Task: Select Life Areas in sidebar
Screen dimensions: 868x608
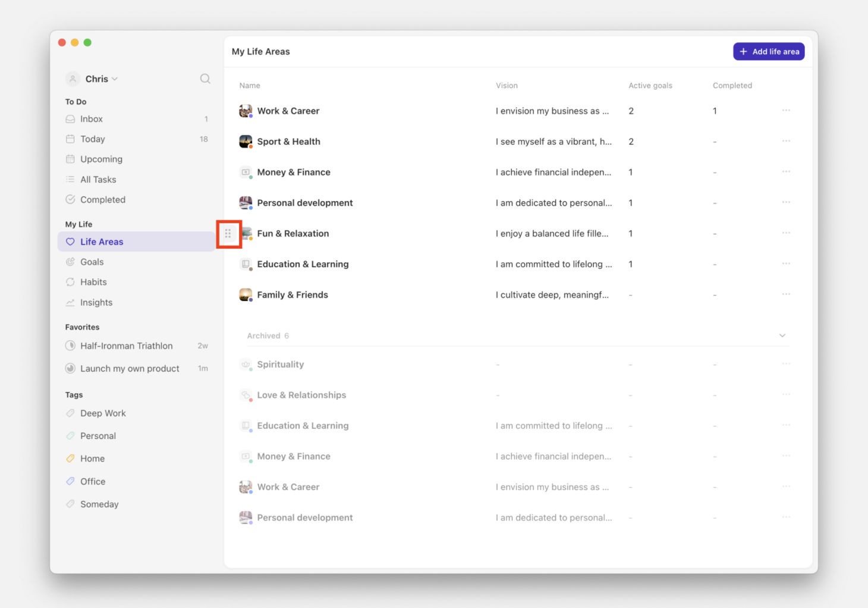Action: coord(136,242)
